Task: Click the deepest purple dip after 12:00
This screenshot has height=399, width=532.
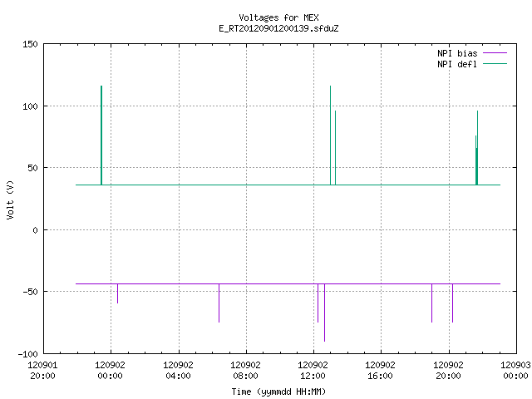Action: [x=325, y=313]
